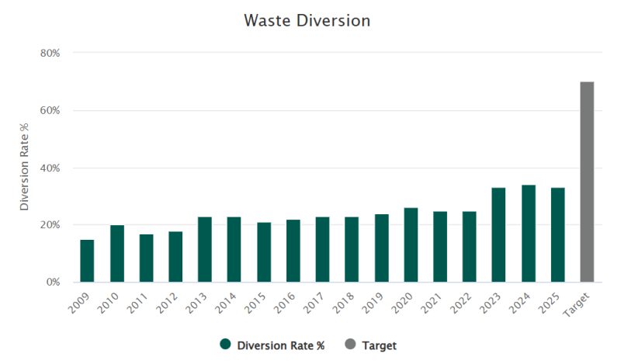Click the 40% y-axis label
This screenshot has height=364, width=621.
50,168
